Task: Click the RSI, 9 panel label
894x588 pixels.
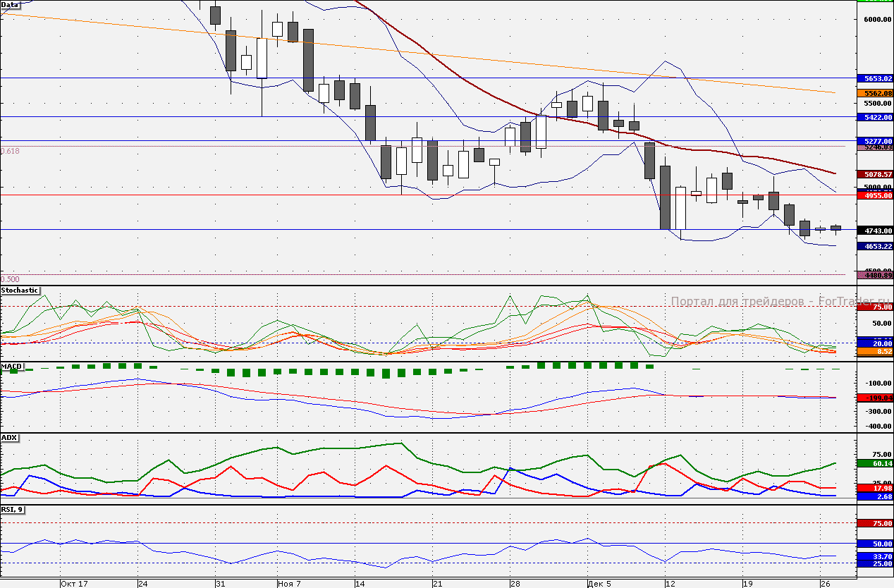Action: click(x=12, y=509)
